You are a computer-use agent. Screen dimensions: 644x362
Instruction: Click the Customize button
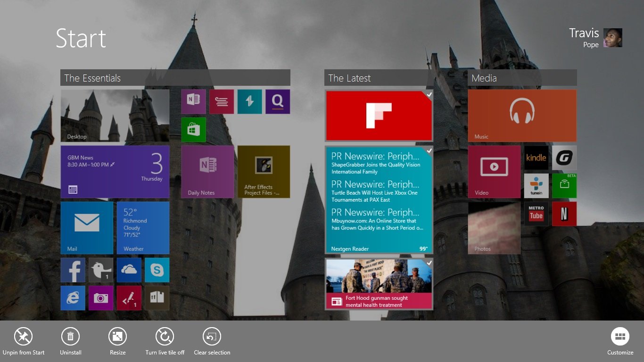click(x=620, y=337)
